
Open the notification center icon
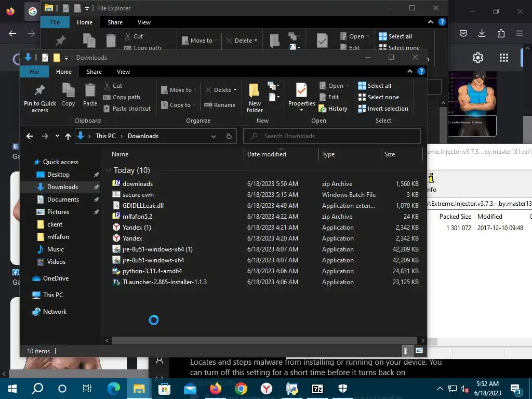click(516, 389)
